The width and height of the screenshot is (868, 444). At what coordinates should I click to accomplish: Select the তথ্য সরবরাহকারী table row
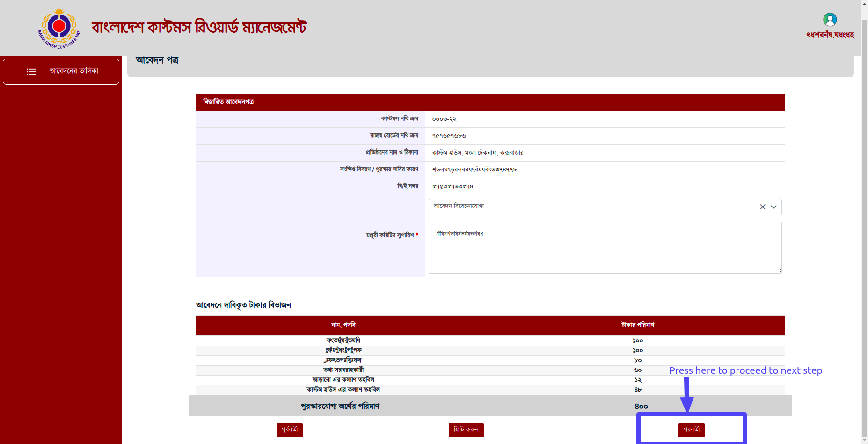[343, 370]
